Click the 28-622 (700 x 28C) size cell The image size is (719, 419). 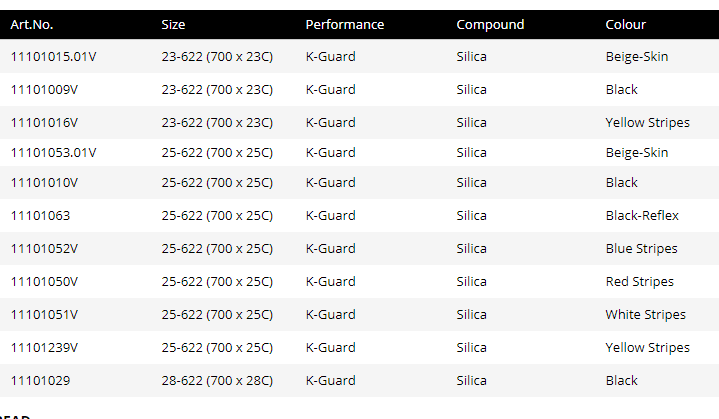[x=217, y=381]
